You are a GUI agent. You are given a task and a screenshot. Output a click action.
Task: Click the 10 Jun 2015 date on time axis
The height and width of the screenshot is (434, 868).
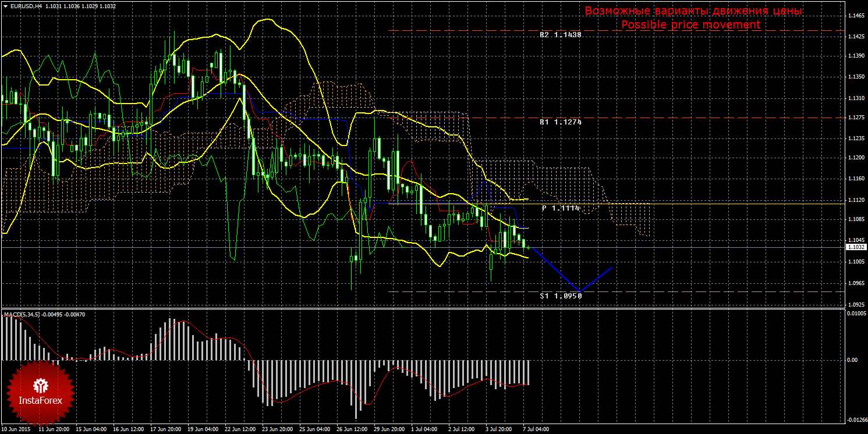(17, 429)
